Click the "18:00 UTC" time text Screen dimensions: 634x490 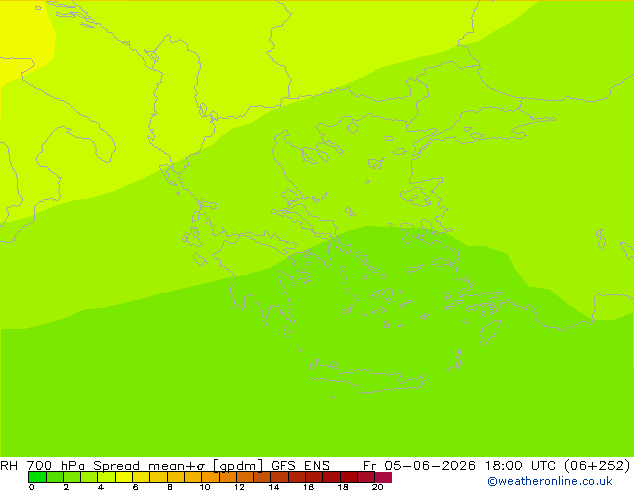pyautogui.click(x=520, y=465)
